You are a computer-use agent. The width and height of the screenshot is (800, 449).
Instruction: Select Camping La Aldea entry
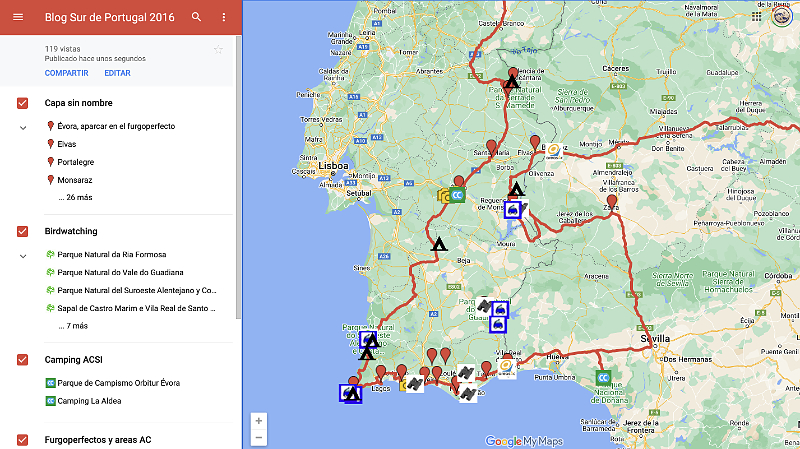[x=89, y=401]
